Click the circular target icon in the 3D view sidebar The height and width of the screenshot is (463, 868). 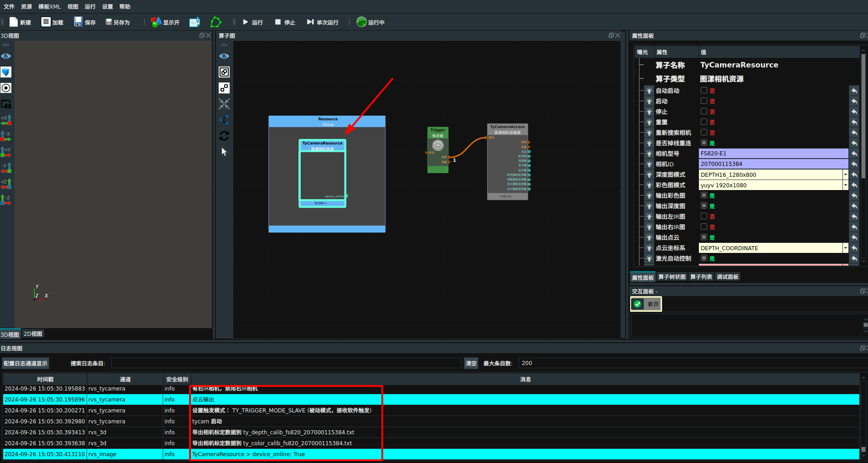(x=6, y=88)
